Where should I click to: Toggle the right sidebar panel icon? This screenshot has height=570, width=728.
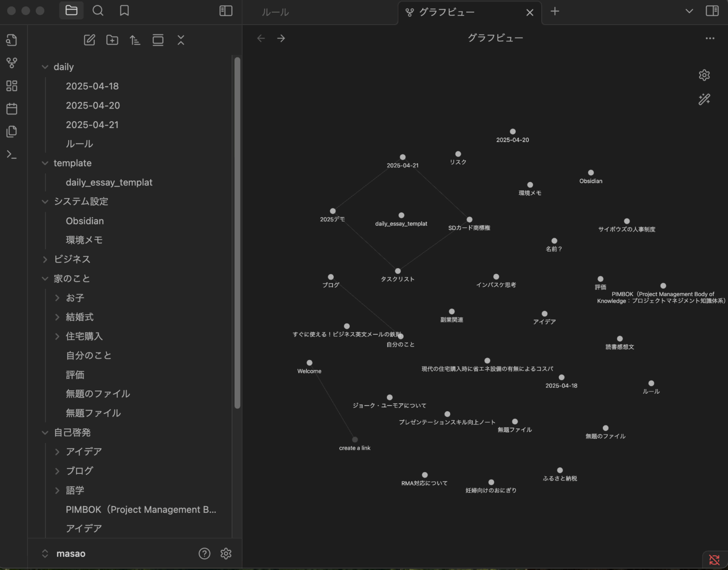point(712,11)
